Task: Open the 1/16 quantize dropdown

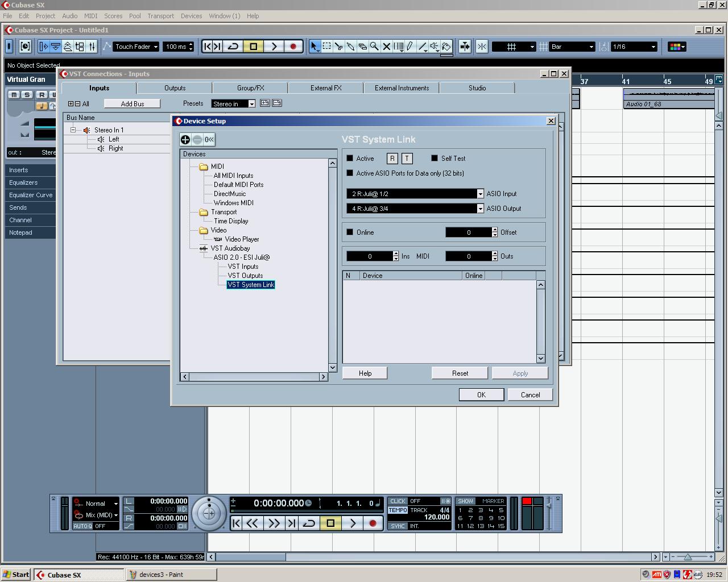Action: (634, 47)
